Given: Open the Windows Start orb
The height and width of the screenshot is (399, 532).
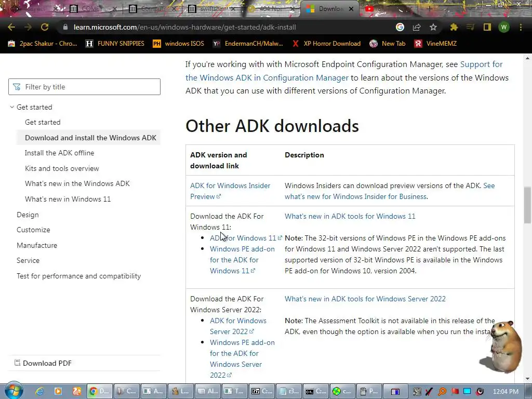Looking at the screenshot, I should pos(14,391).
